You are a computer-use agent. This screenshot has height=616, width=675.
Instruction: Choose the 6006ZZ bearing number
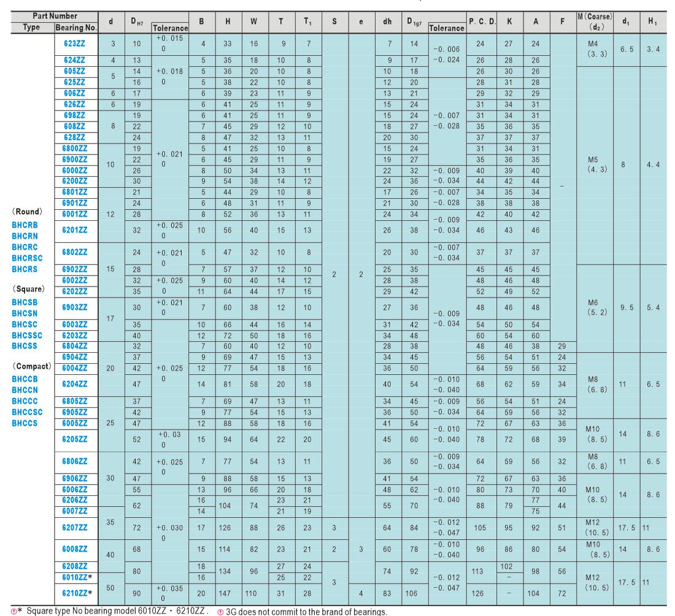[74, 490]
